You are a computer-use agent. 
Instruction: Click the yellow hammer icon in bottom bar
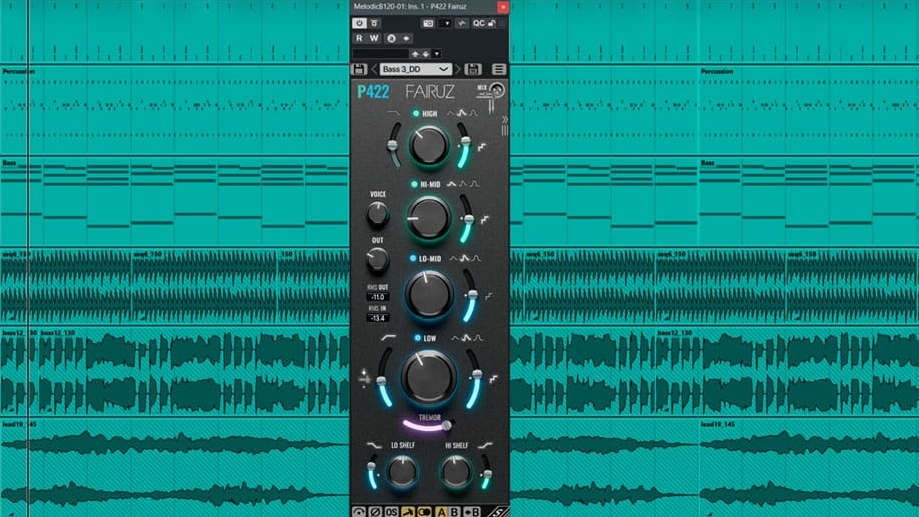407,512
